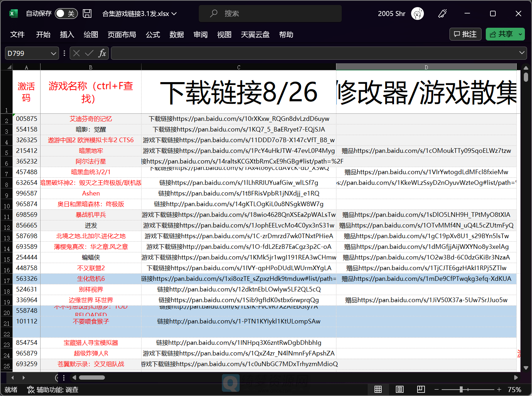Click cell 暗黑地牢
This screenshot has height=396, width=532.
click(91, 151)
